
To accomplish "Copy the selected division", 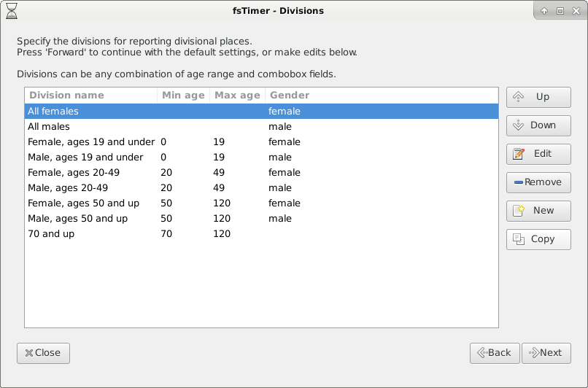I will 538,239.
